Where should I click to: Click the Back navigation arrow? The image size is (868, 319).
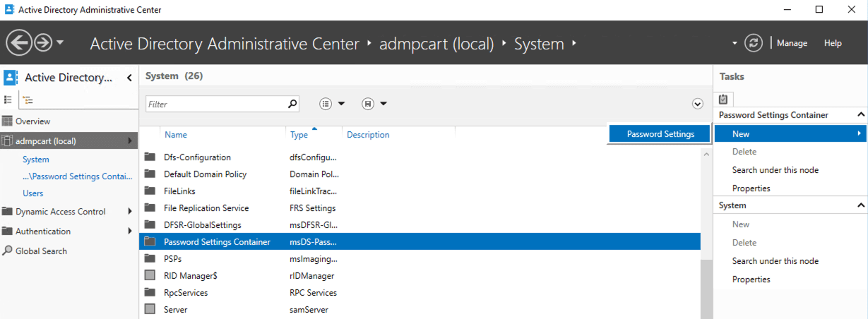tap(19, 43)
